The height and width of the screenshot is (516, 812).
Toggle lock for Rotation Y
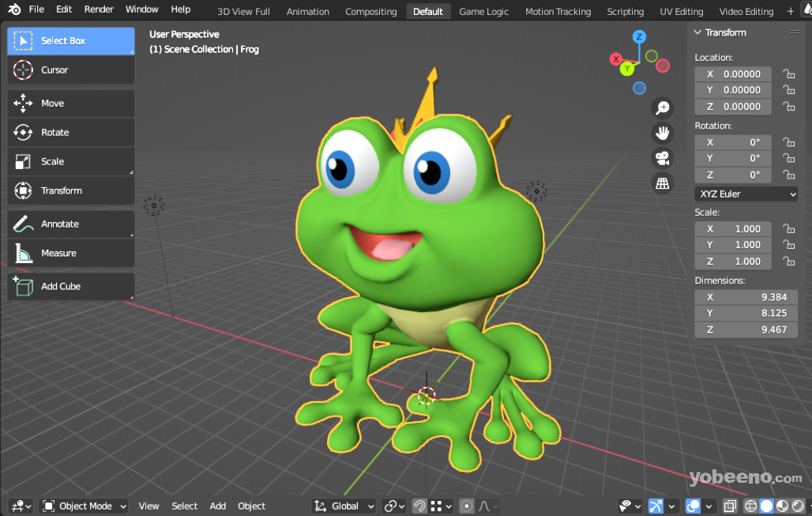point(788,159)
